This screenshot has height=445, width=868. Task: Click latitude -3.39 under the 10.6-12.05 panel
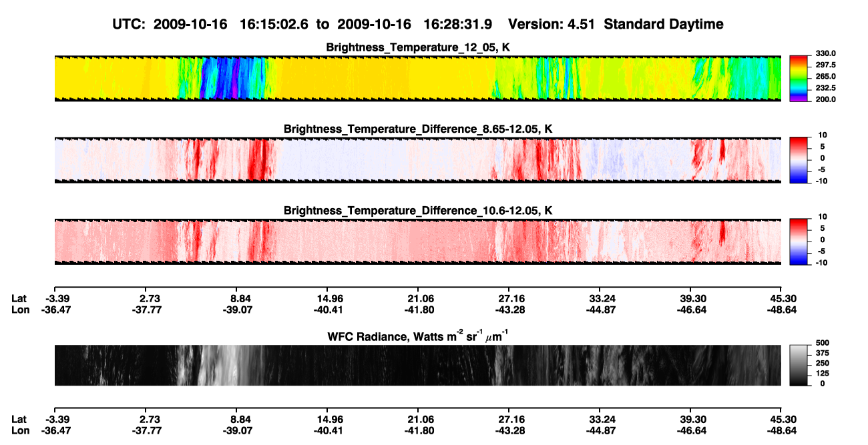coord(58,298)
